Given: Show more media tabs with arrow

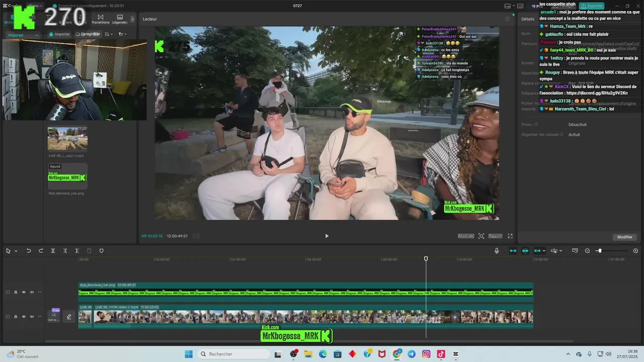Looking at the screenshot, I should pos(133,19).
